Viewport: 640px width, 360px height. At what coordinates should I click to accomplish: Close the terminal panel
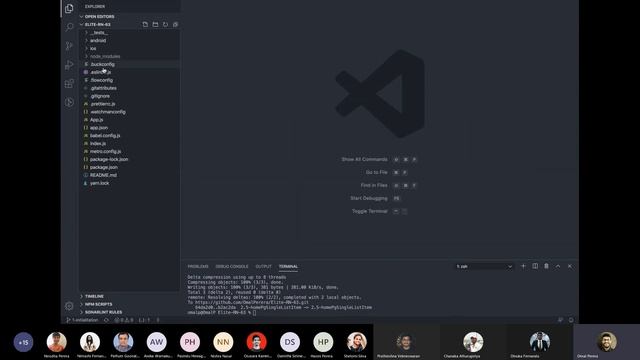click(x=570, y=266)
